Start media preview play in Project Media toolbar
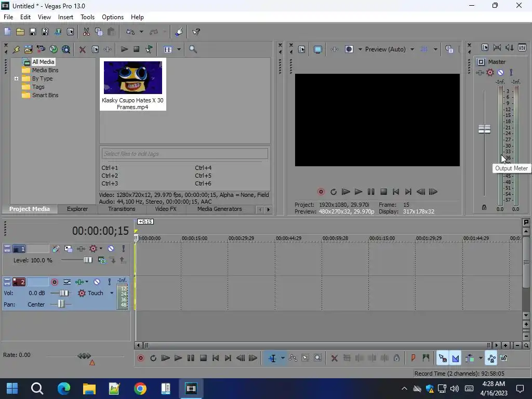The image size is (532, 399). [x=124, y=49]
